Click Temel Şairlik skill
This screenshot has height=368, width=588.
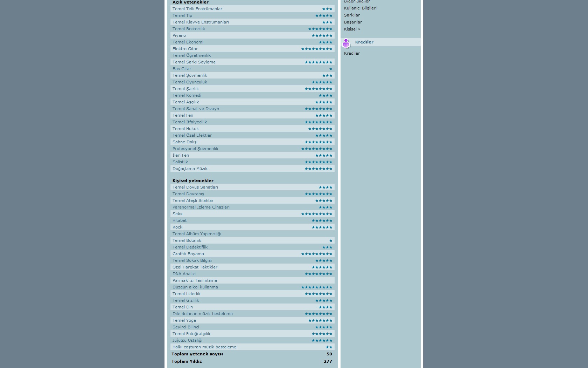[x=185, y=89]
